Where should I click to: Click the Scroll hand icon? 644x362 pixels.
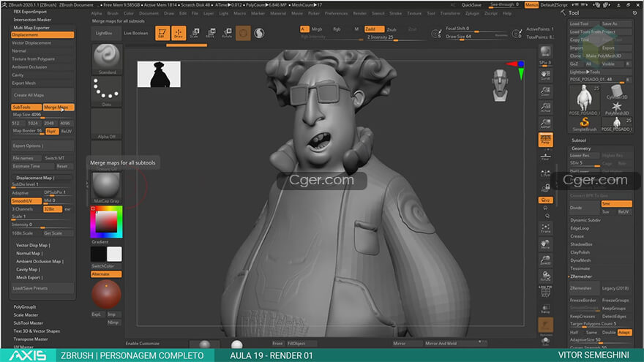click(545, 75)
